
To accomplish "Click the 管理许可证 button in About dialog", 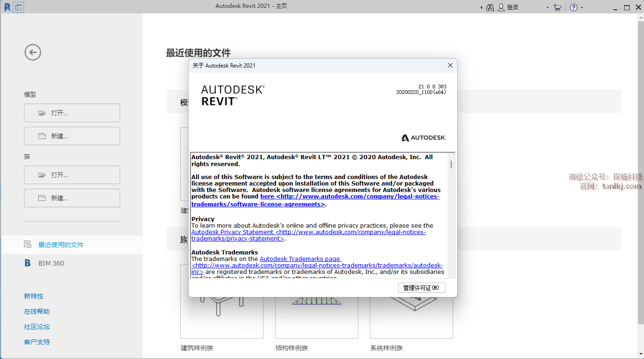I will click(421, 288).
